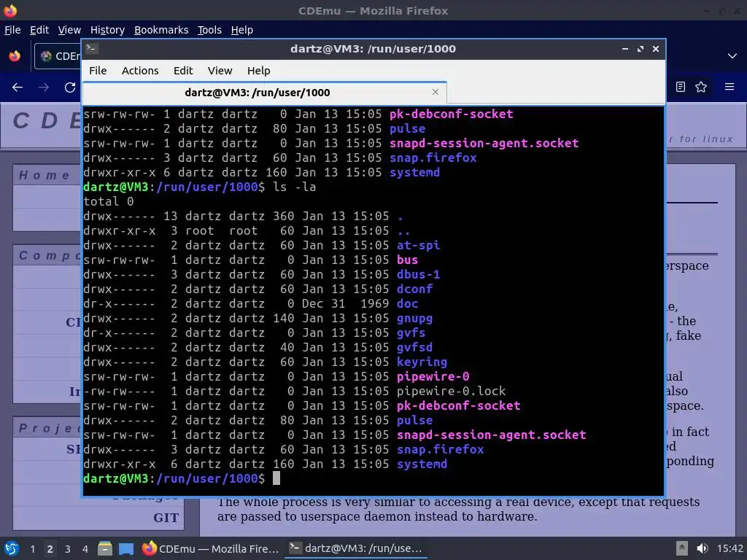This screenshot has height=560, width=747.
Task: Click 'doc' entry dated Dec 31 1969
Action: [x=407, y=303]
